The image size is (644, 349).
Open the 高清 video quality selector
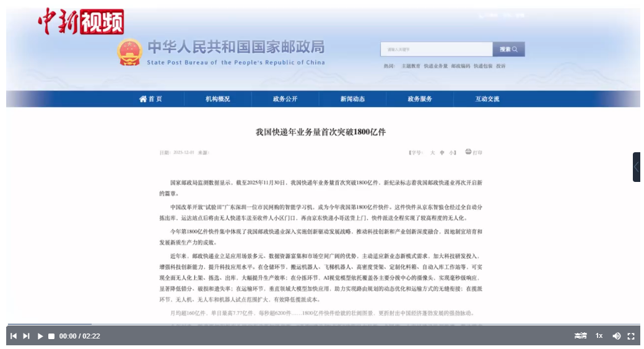click(x=580, y=336)
